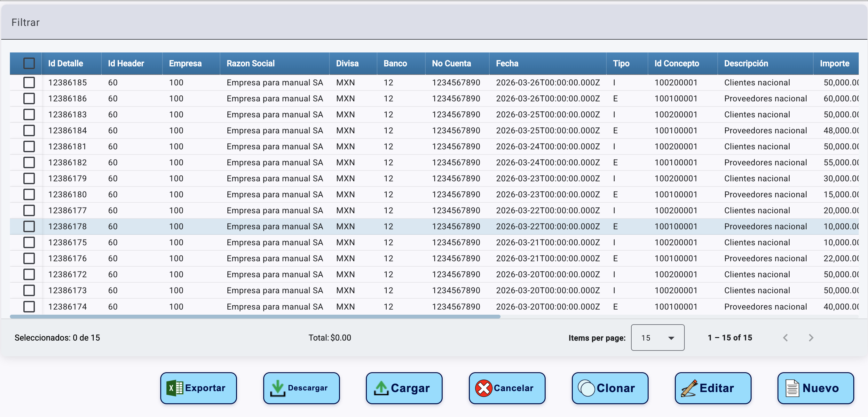Sort by the Importe column header

tap(834, 63)
